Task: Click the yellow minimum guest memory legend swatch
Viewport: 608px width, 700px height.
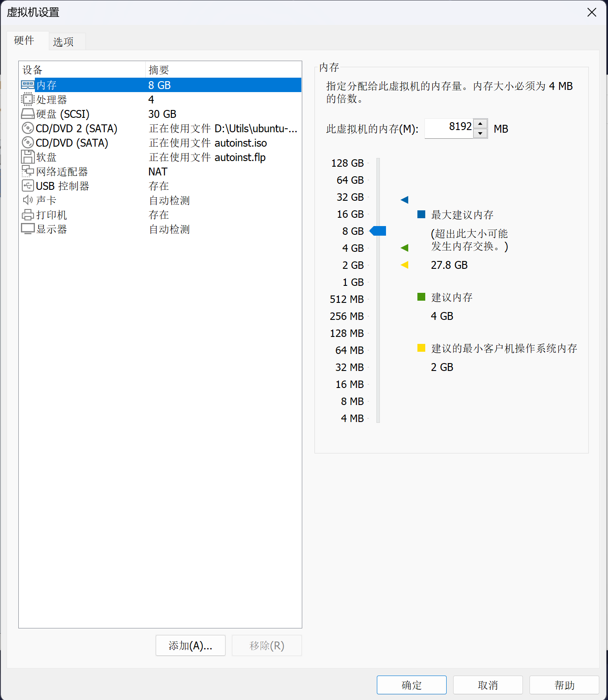Action: pyautogui.click(x=421, y=348)
